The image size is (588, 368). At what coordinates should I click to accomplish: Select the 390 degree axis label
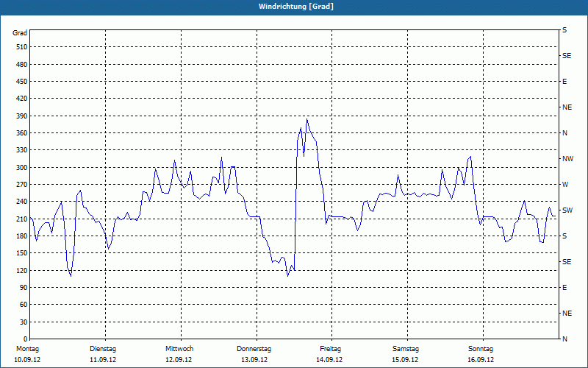click(22, 116)
